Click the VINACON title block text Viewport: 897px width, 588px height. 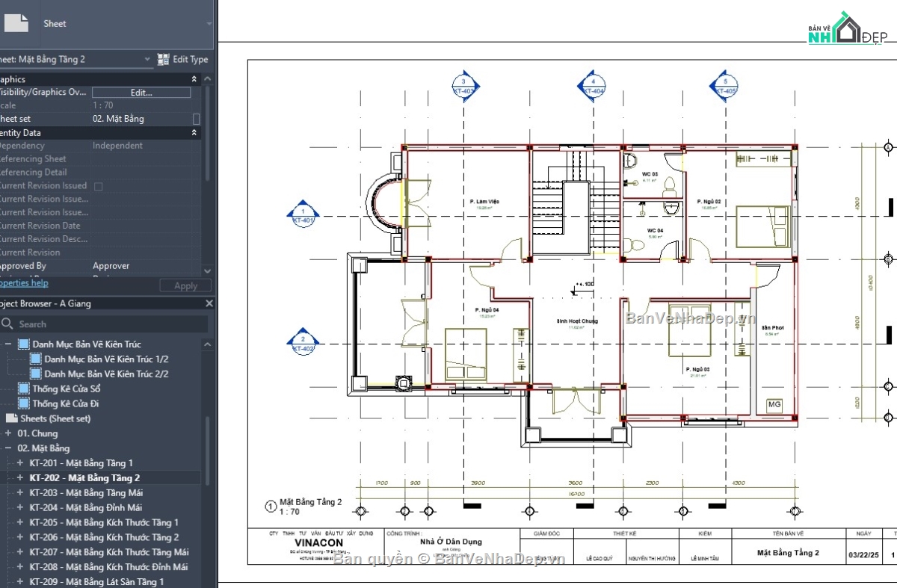pyautogui.click(x=318, y=543)
